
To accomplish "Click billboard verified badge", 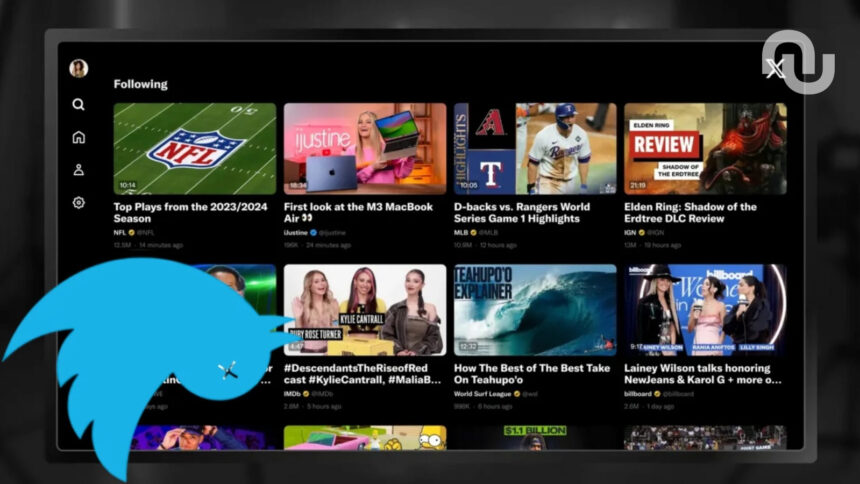I will point(657,394).
